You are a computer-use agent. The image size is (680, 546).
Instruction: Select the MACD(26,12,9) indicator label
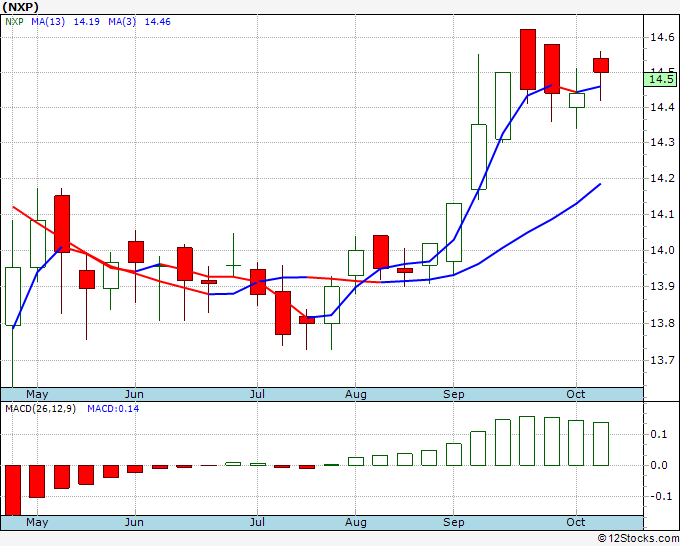pos(40,409)
